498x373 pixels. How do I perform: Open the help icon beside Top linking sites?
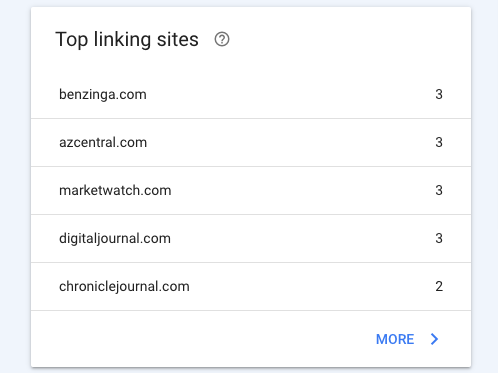[x=222, y=39]
